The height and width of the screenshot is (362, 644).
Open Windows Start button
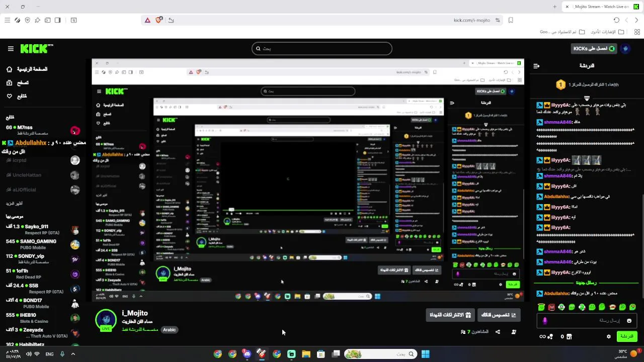(x=425, y=354)
